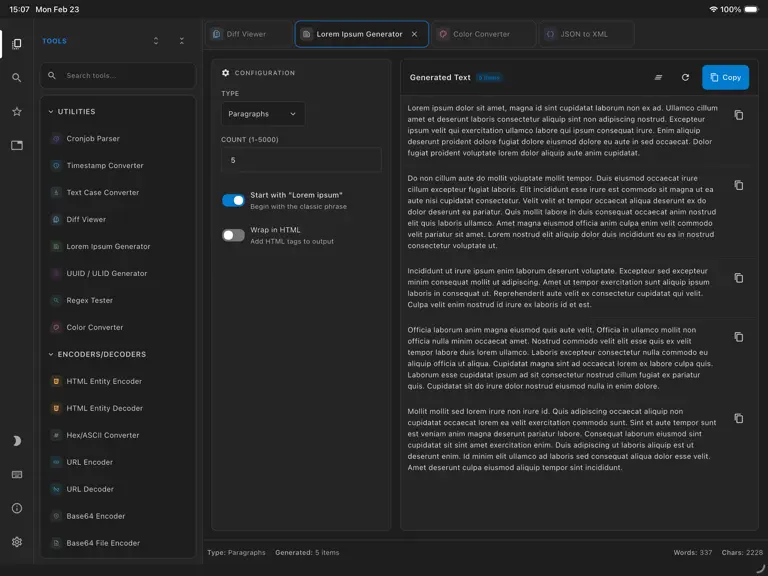Switch to the JSON to XML tab
The width and height of the screenshot is (768, 576).
[x=586, y=34]
